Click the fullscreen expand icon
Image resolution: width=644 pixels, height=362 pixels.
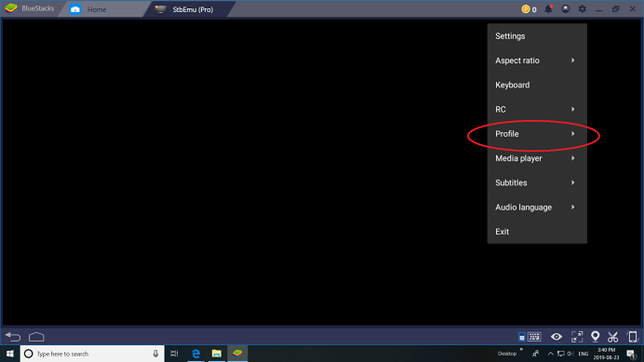click(x=577, y=336)
